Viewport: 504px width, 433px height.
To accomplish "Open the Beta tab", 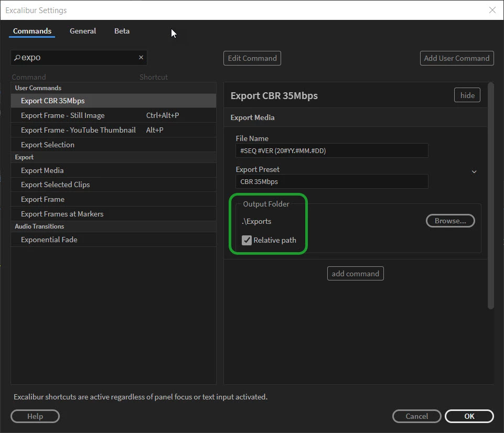I will (x=122, y=31).
